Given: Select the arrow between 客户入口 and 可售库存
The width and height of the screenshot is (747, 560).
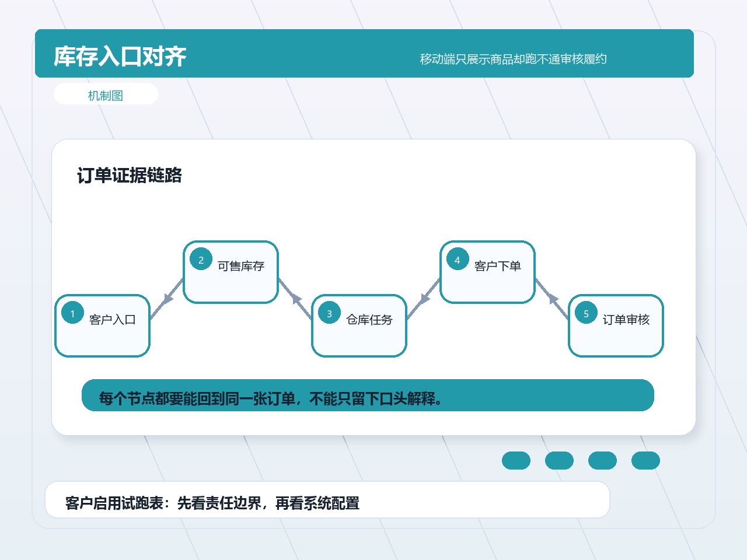Looking at the screenshot, I should point(167,299).
